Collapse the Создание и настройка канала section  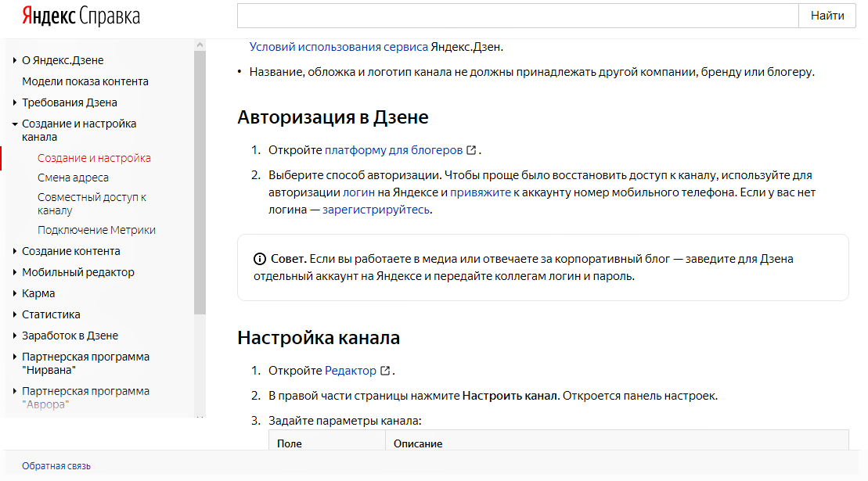pos(15,124)
